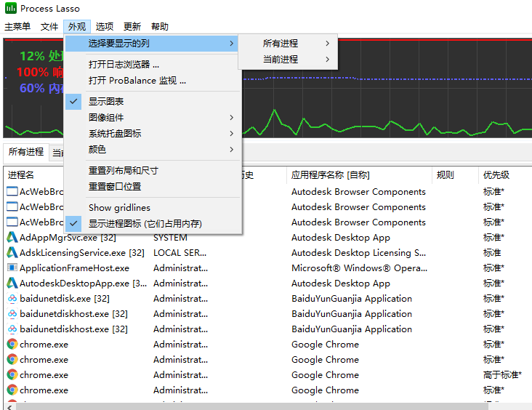The height and width of the screenshot is (410, 532).
Task: Toggle Show gridlines option
Action: click(x=153, y=208)
